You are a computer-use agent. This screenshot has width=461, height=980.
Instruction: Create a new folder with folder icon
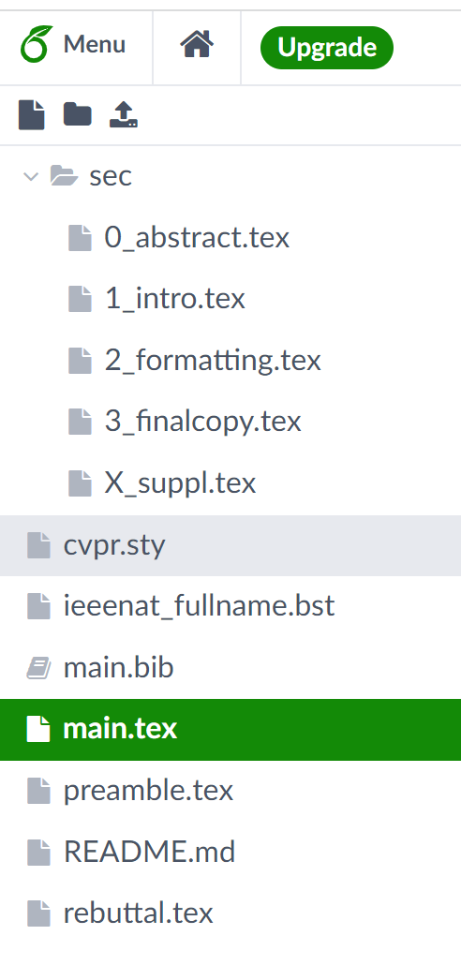tap(78, 115)
